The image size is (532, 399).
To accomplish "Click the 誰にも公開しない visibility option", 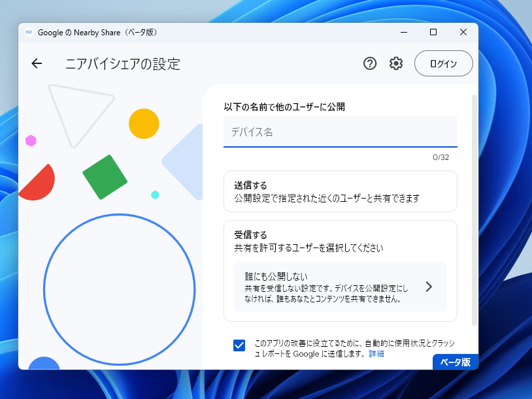I will click(341, 287).
